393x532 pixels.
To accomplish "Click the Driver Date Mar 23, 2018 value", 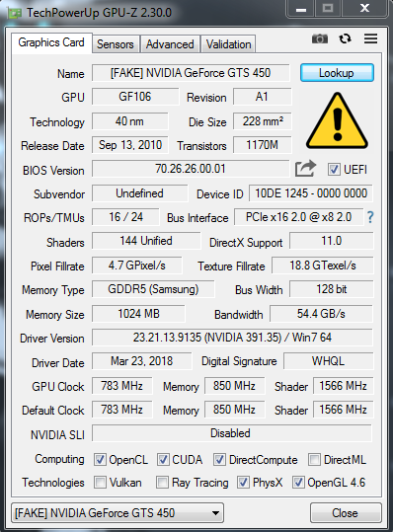I will click(141, 361).
